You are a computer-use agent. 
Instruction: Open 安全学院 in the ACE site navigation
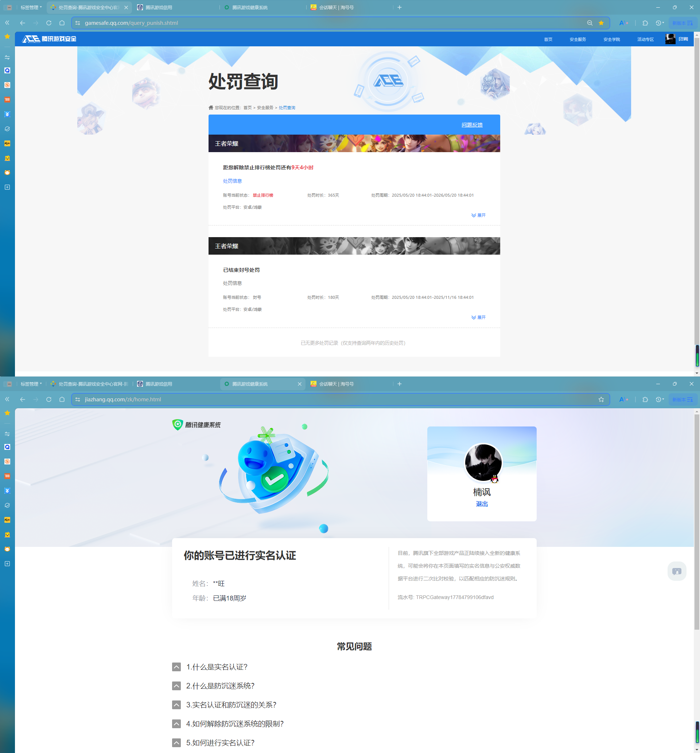[x=611, y=39]
